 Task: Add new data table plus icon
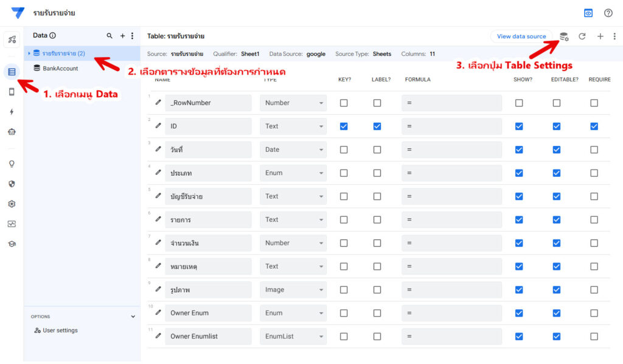(x=122, y=36)
